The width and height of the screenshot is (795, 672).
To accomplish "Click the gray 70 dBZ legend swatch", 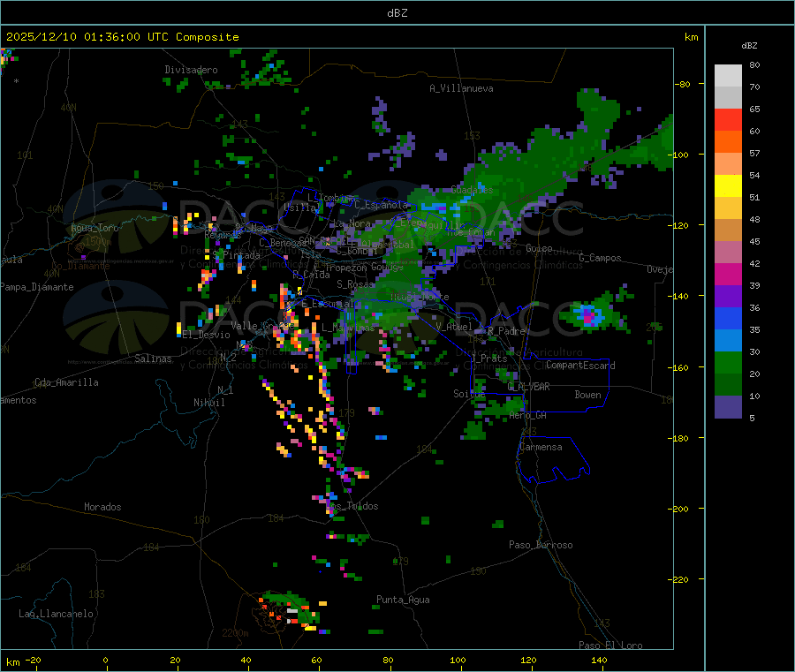I will (728, 98).
